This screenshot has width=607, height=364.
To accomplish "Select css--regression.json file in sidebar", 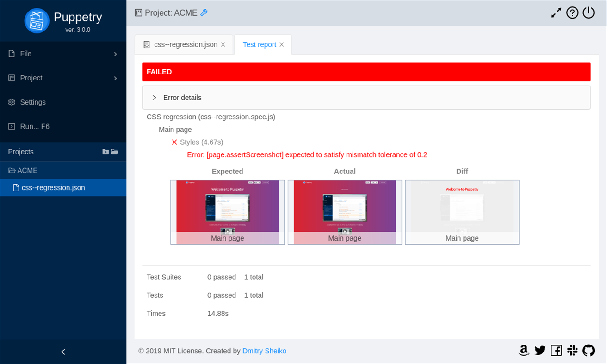I will [63, 188].
